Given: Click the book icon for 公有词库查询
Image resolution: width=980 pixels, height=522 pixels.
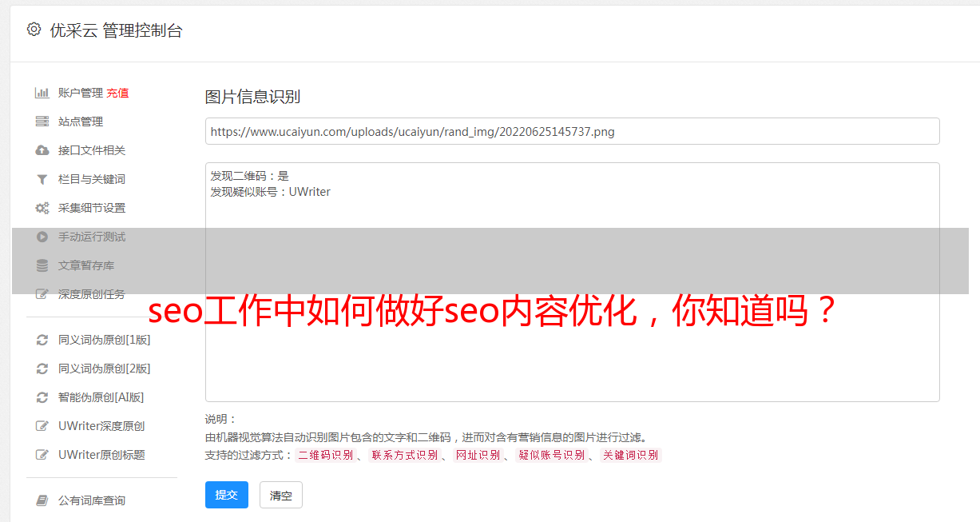Looking at the screenshot, I should pyautogui.click(x=42, y=500).
